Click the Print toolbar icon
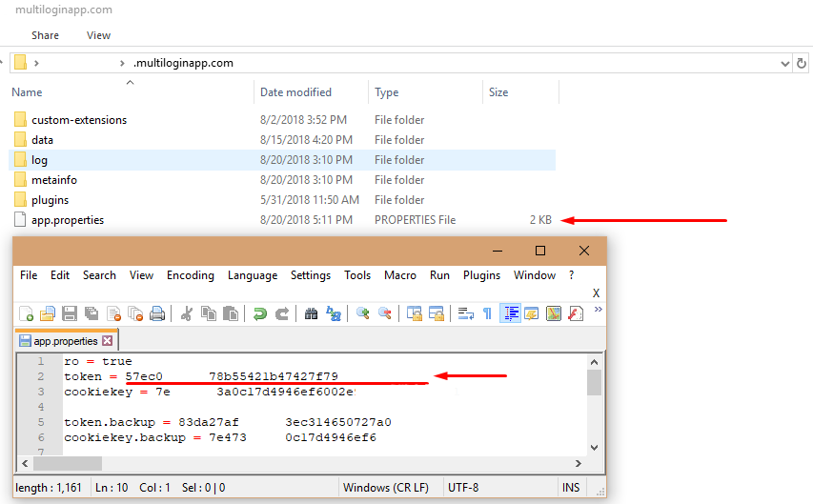The image size is (813, 504). tap(157, 313)
